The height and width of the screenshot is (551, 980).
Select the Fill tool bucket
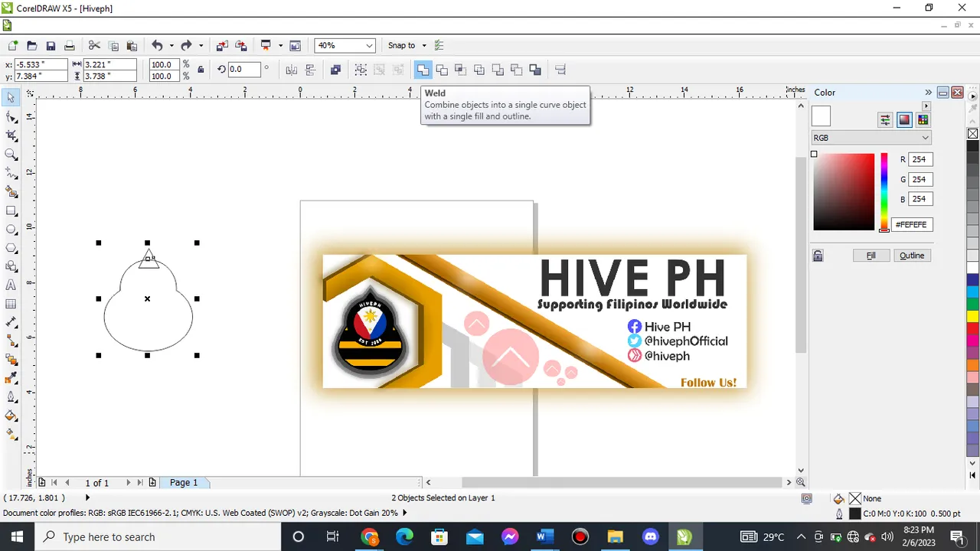point(11,416)
